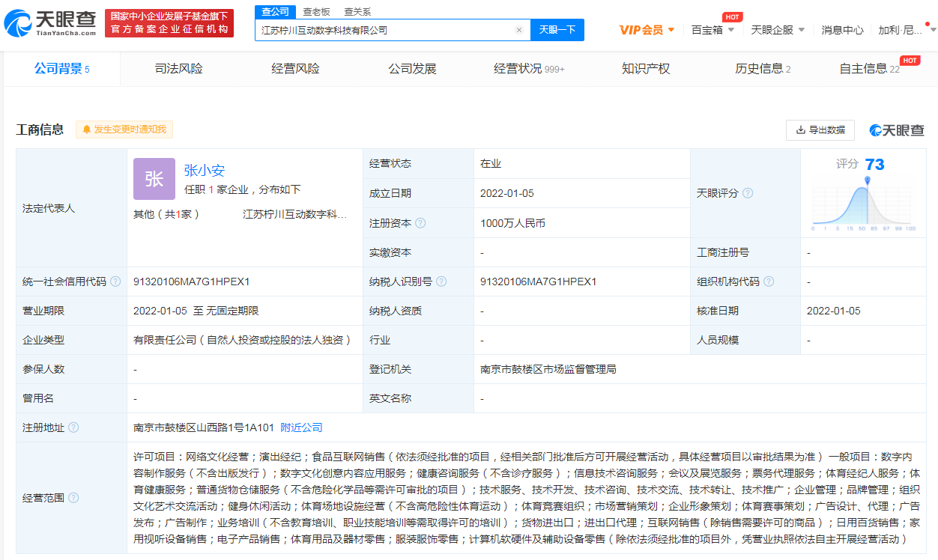Click the help icon beside 组织机构代码
Image resolution: width=938 pixels, height=560 pixels.
click(x=769, y=281)
